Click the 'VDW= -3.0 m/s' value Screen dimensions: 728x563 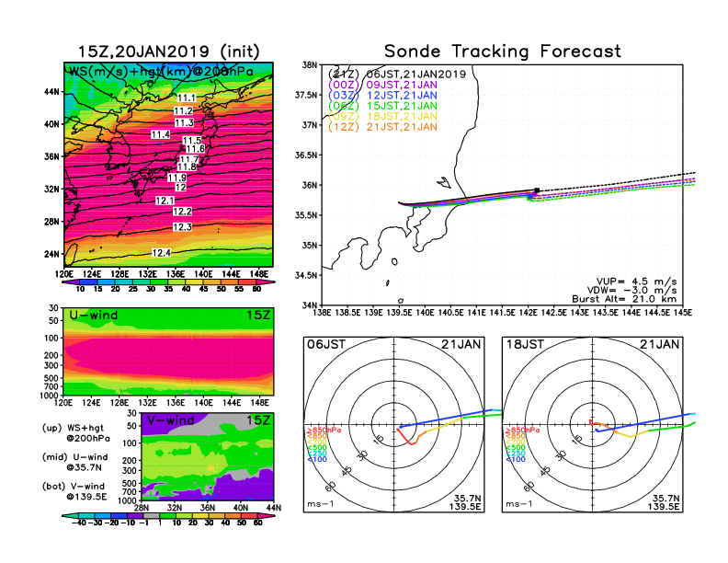631,291
